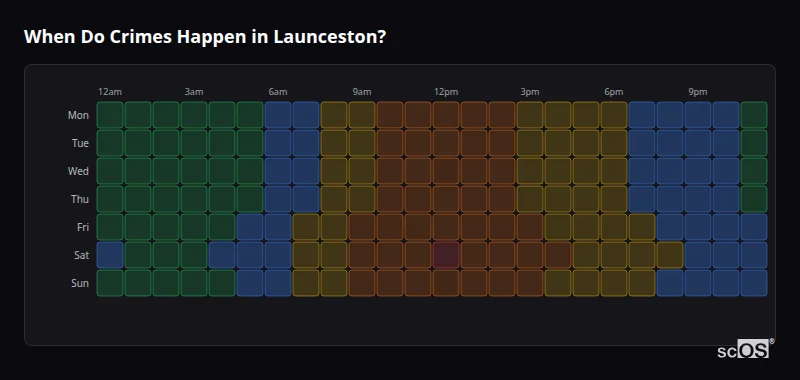The image size is (800, 380).
Task: Select the green Wednesday 11pm cell
Action: (x=754, y=171)
